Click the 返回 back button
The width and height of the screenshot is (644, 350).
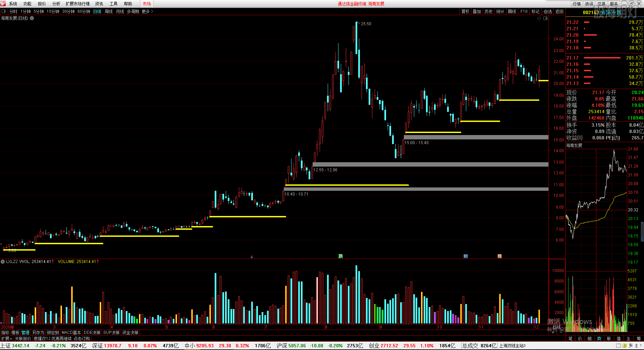point(559,11)
